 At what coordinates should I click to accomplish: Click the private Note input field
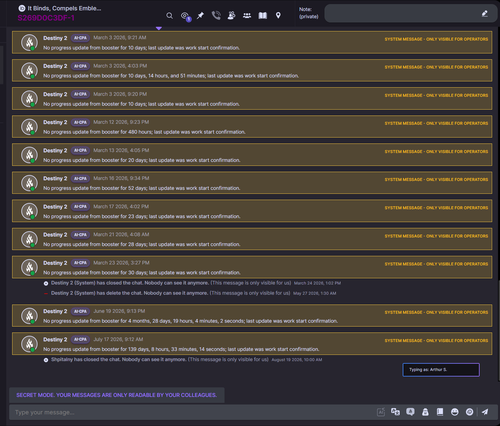(x=411, y=13)
